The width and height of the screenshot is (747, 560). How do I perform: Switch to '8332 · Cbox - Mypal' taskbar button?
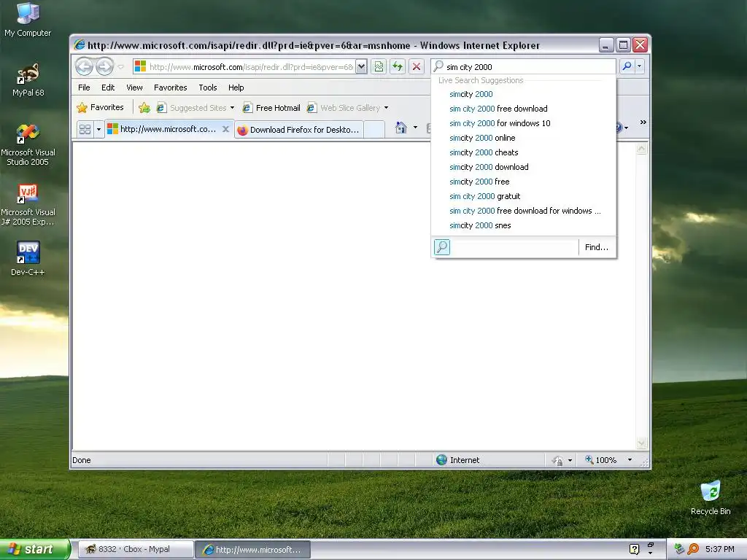[136, 550]
